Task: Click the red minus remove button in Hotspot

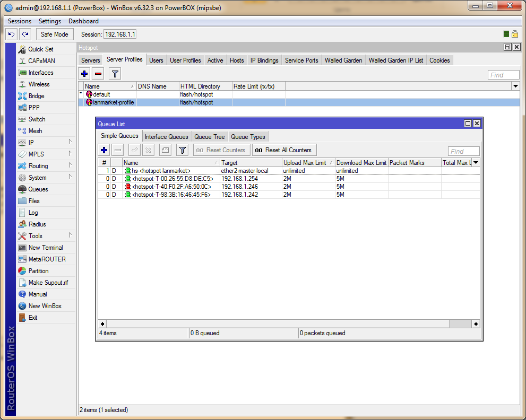Action: 98,74
